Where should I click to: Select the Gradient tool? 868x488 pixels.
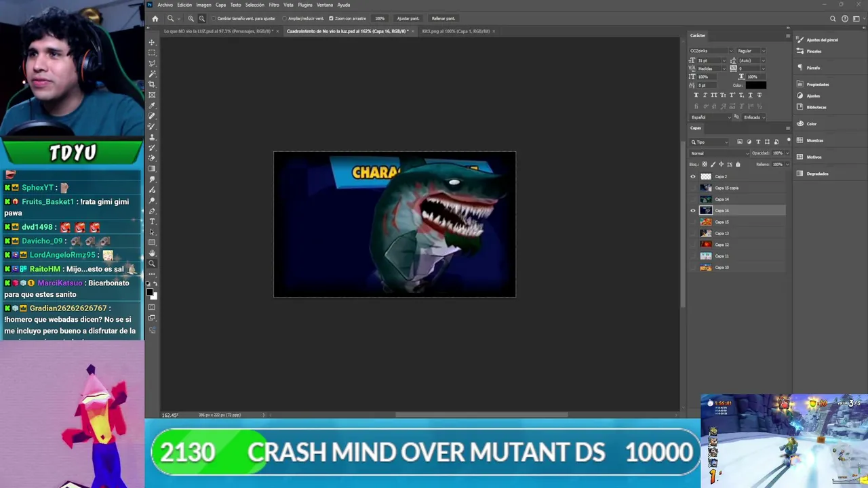pyautogui.click(x=152, y=169)
